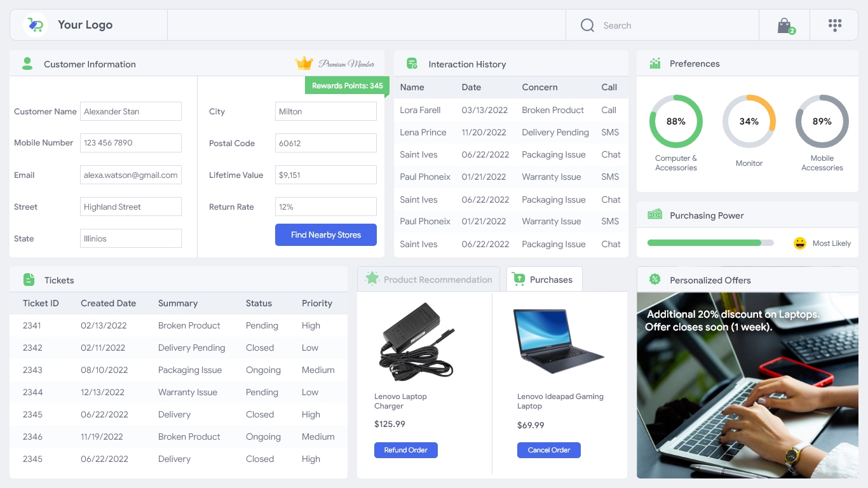Image resolution: width=868 pixels, height=488 pixels.
Task: Switch to Product Recommendation tab
Action: tap(428, 280)
